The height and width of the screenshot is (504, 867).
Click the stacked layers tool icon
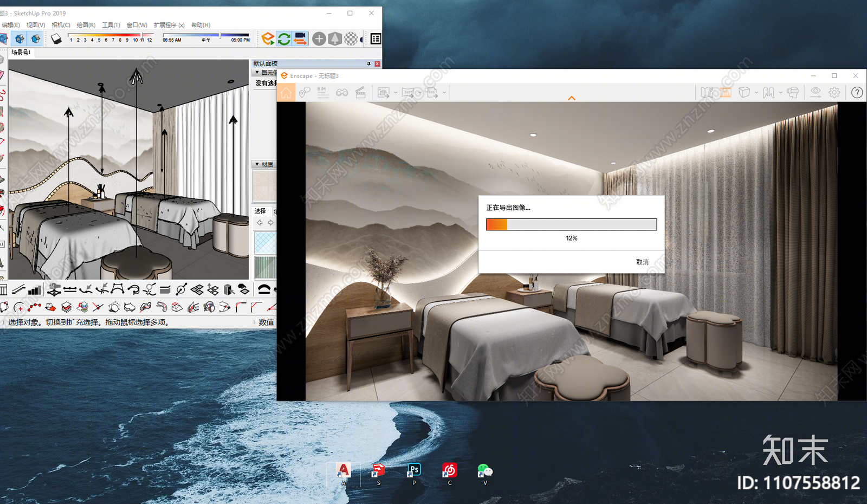coord(66,308)
